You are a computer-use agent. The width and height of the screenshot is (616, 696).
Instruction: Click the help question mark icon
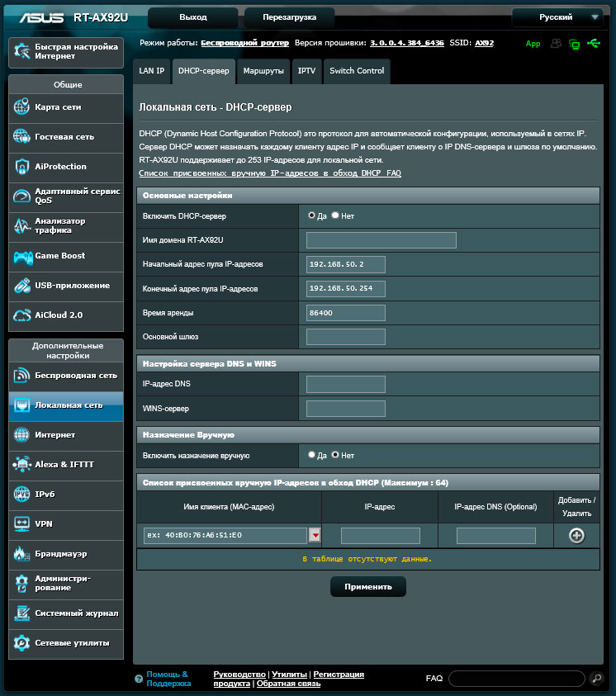click(139, 679)
